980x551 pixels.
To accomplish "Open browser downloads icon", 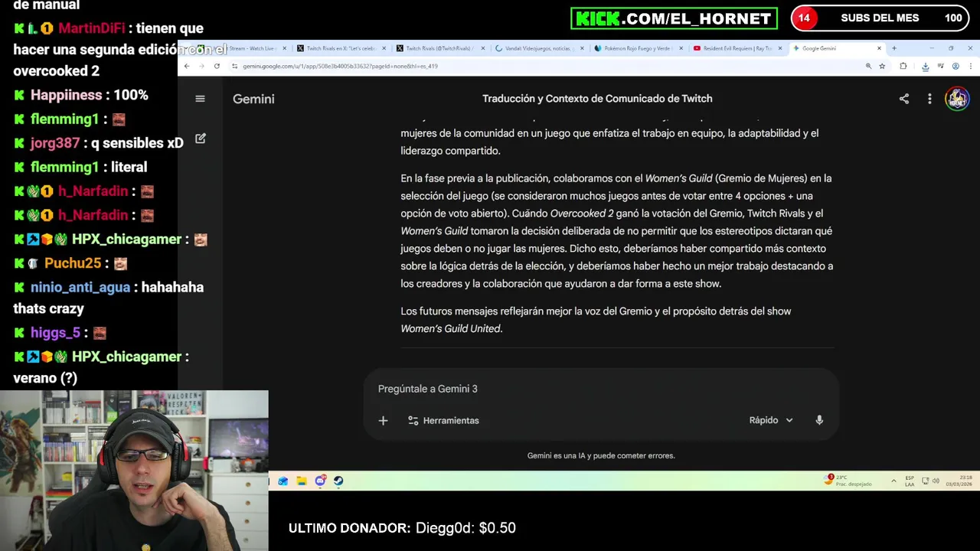I will [x=925, y=67].
